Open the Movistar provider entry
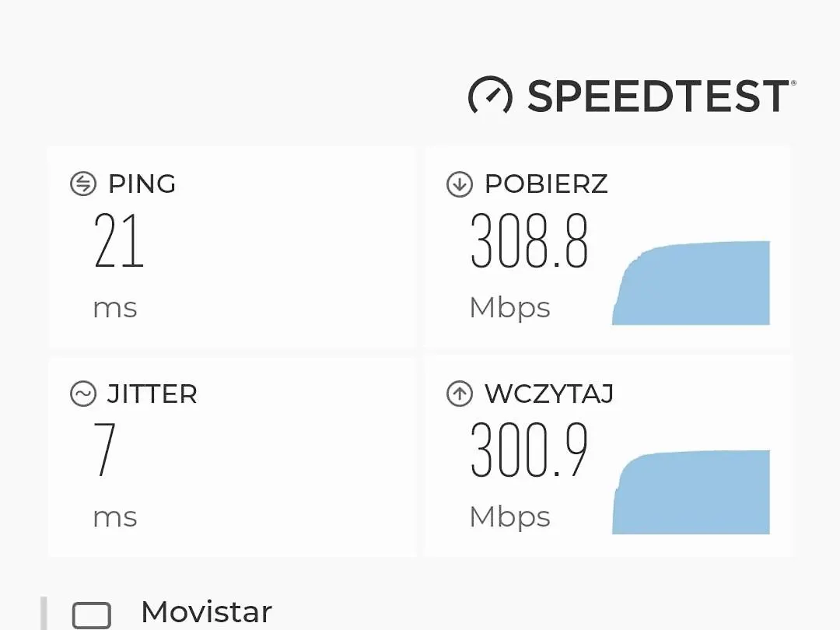 (206, 612)
